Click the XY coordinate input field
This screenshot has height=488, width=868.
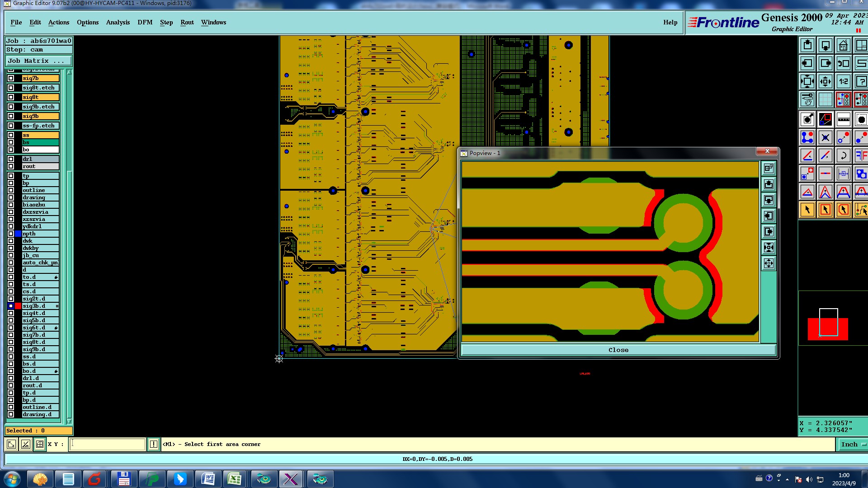(108, 444)
